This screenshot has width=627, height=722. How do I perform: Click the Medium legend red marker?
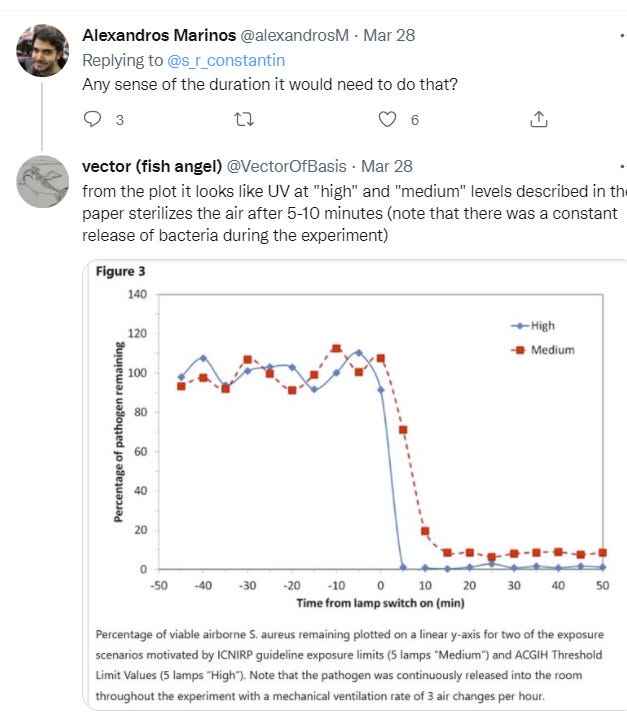pyautogui.click(x=520, y=350)
